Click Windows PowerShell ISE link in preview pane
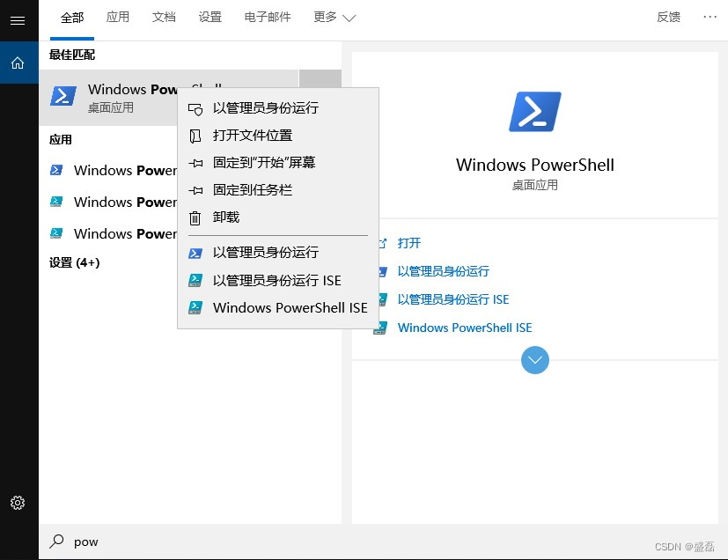The height and width of the screenshot is (560, 728). click(465, 328)
